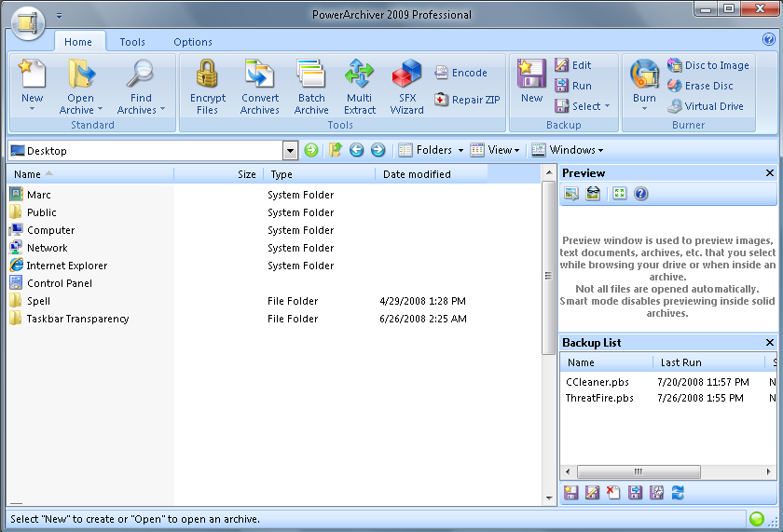The image size is (783, 532).
Task: Click Edit in the Backup group
Action: [572, 65]
